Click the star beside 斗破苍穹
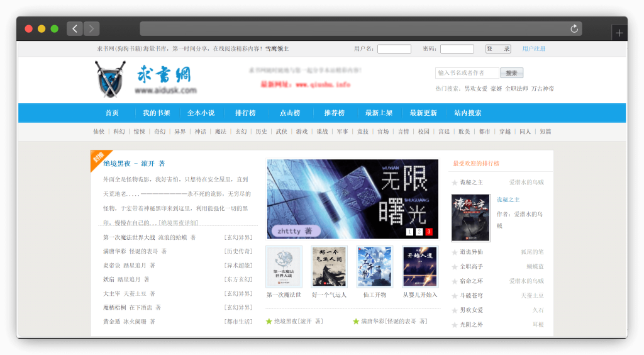The image size is (644, 355). (x=455, y=296)
